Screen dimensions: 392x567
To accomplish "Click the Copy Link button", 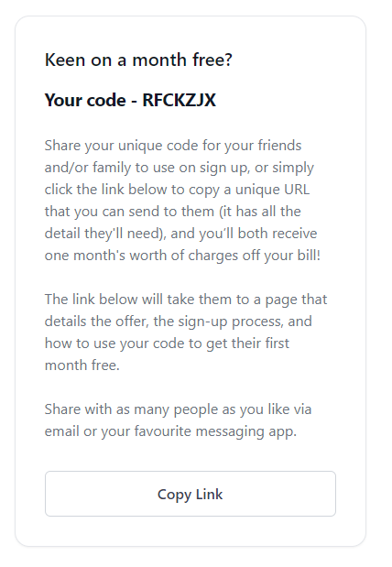I will point(191,494).
